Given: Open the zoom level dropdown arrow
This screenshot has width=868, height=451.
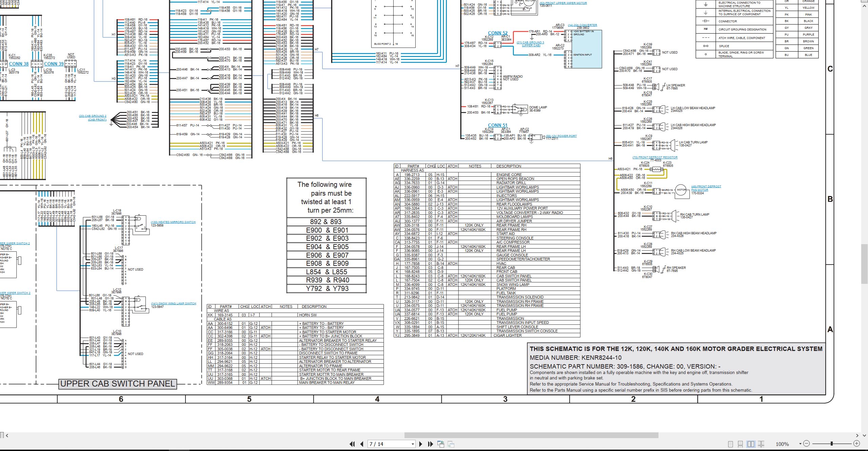Looking at the screenshot, I should point(800,444).
